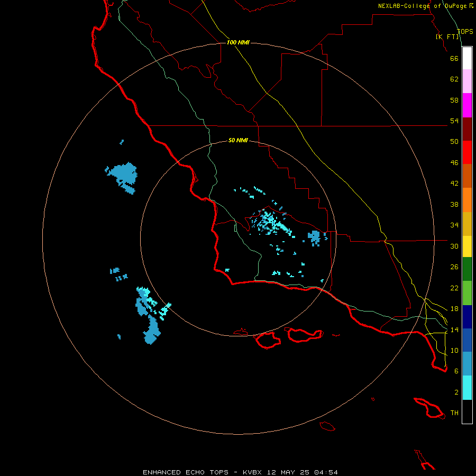Pick the bright red legend swatch
The image size is (476, 476).
(x=467, y=152)
